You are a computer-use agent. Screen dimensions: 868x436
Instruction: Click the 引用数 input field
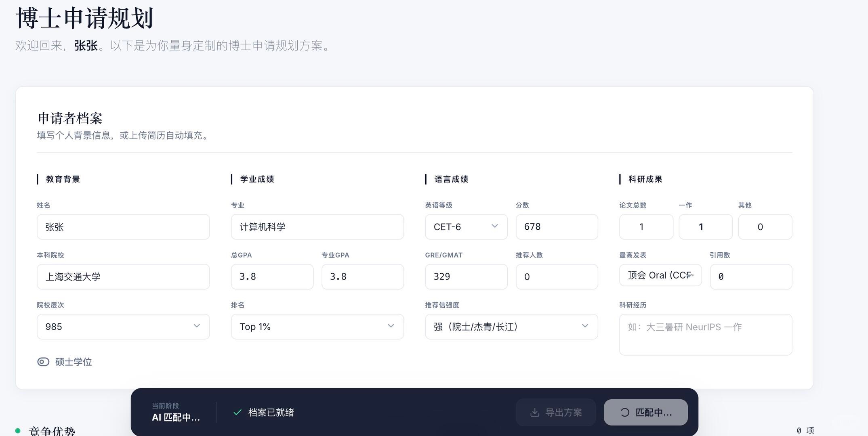click(x=750, y=277)
